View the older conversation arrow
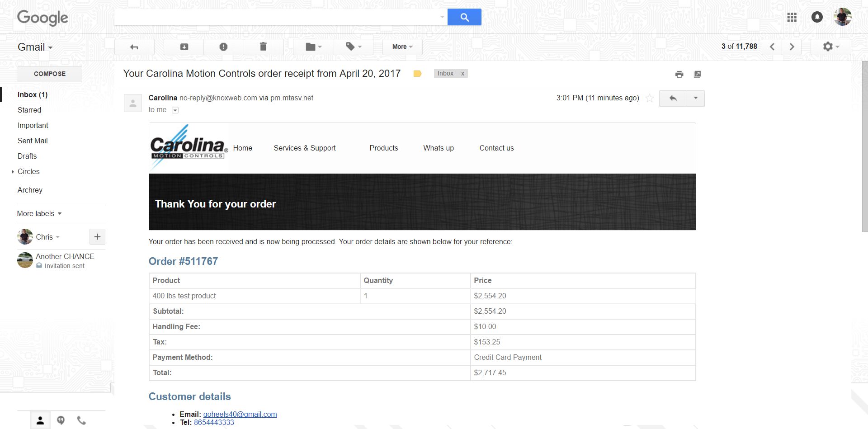This screenshot has height=429, width=868. pyautogui.click(x=792, y=47)
